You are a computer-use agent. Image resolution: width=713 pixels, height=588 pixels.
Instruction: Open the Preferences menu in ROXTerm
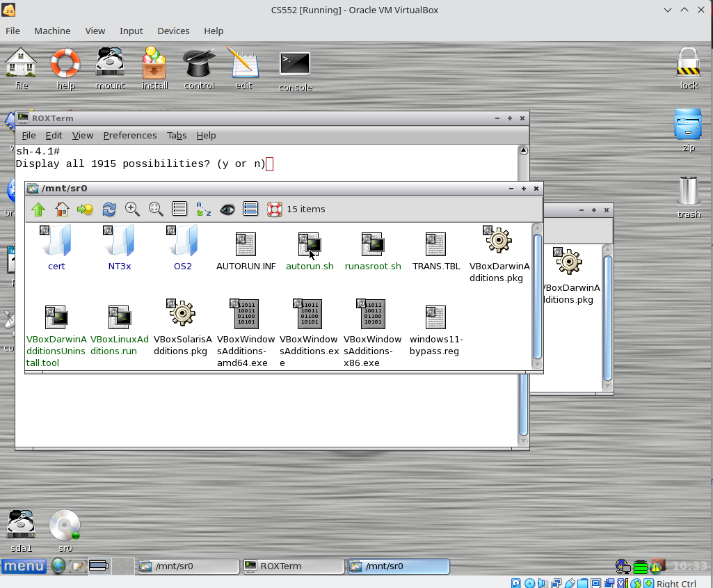(130, 135)
